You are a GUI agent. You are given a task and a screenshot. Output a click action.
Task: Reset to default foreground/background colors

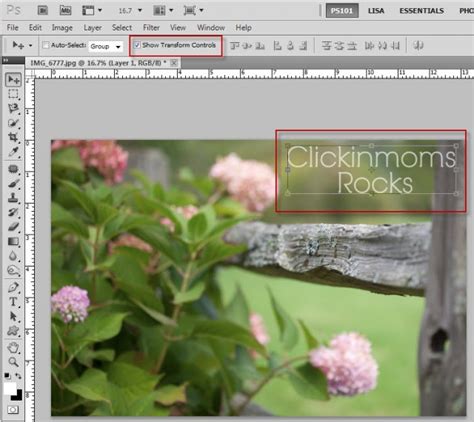pos(7,376)
